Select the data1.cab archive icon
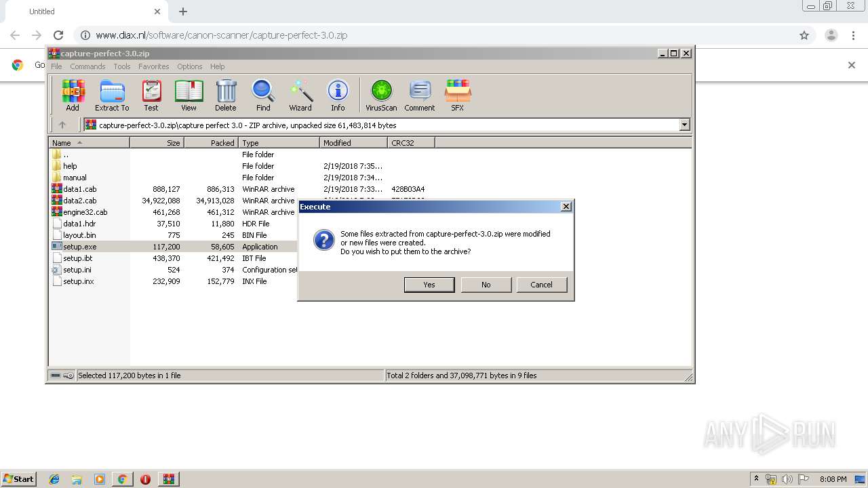This screenshot has width=868, height=488. 57,189
